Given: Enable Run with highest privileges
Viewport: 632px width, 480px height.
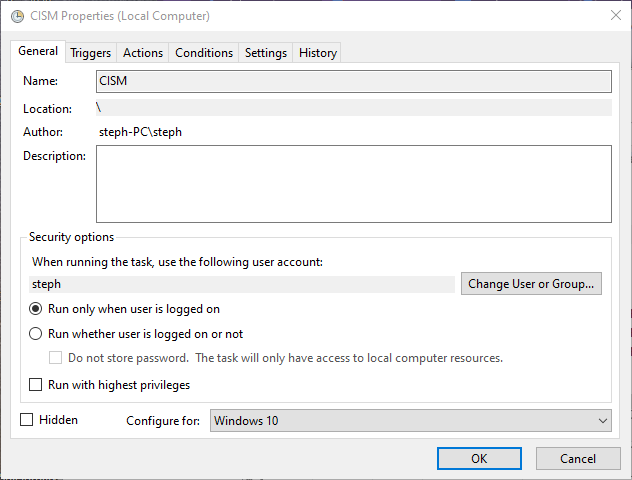Looking at the screenshot, I should 37,385.
